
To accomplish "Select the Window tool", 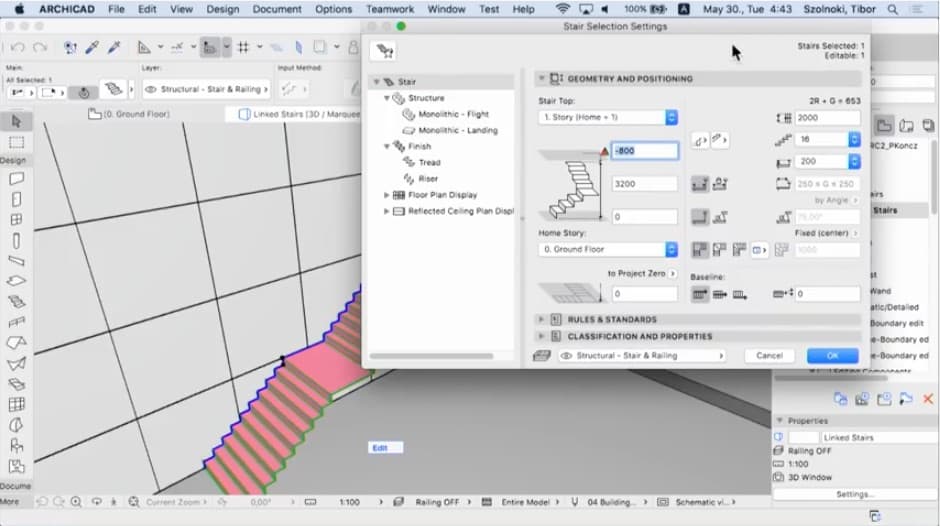I will coord(16,220).
